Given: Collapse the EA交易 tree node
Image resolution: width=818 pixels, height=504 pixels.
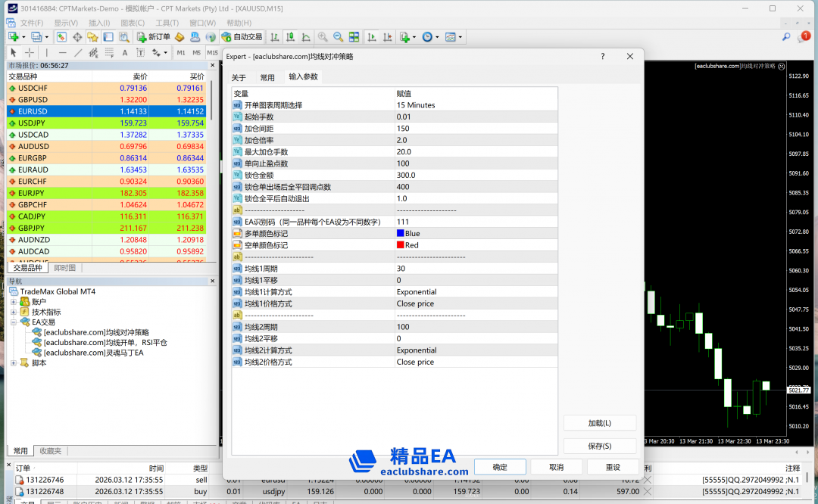Looking at the screenshot, I should pos(14,322).
